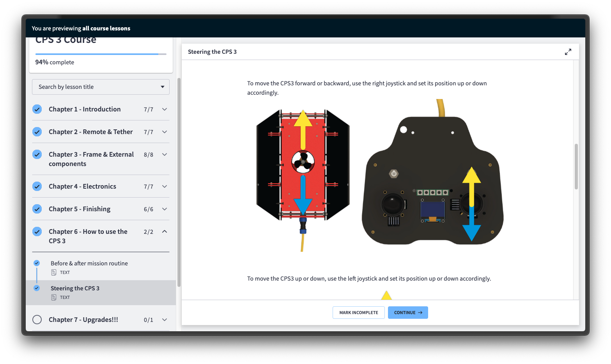Collapse Chapter 6 using its chevron
The width and height of the screenshot is (611, 364).
tap(165, 231)
